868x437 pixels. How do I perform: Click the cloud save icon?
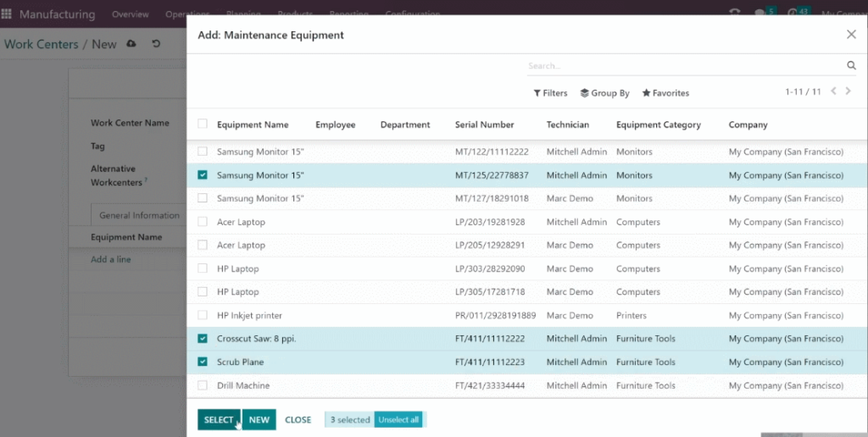131,44
